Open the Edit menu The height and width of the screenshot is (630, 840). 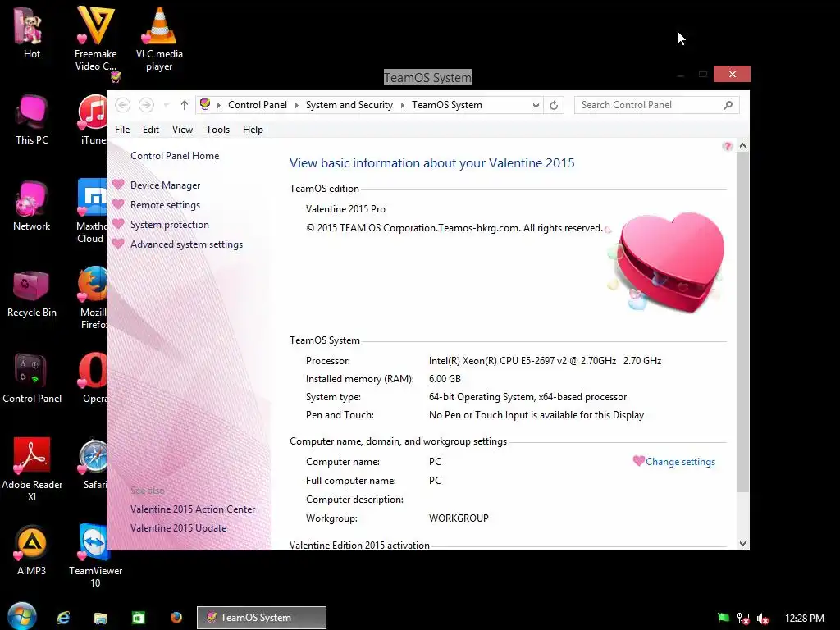151,129
